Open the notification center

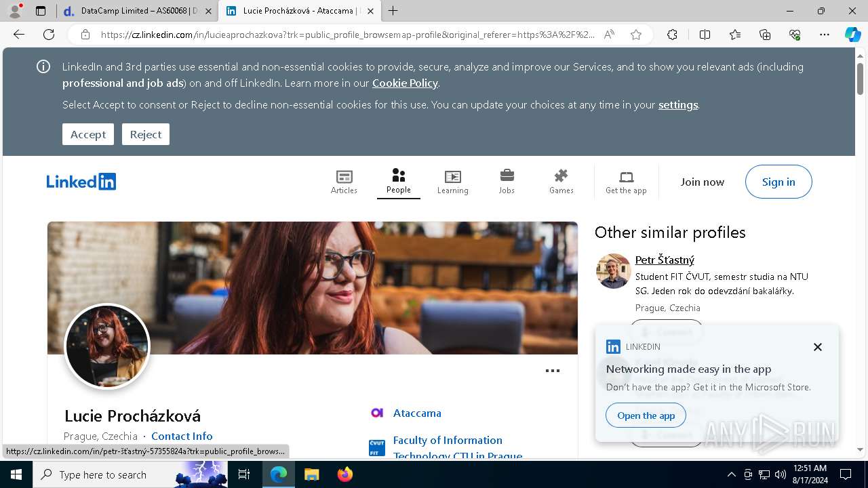[846, 474]
